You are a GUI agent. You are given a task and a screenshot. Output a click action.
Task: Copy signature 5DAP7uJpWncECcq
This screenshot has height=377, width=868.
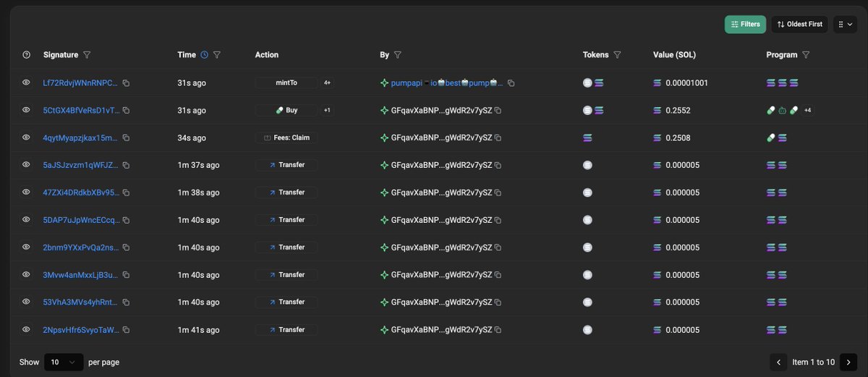pos(126,220)
